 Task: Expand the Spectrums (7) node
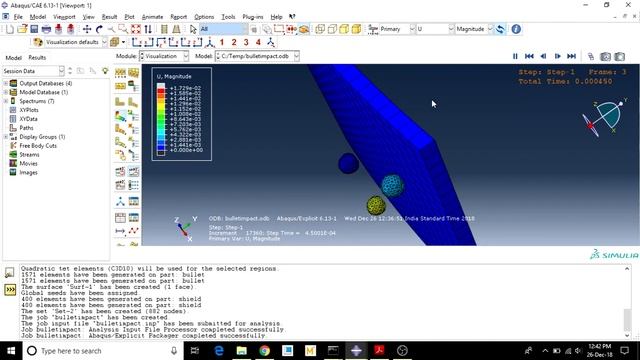6,101
